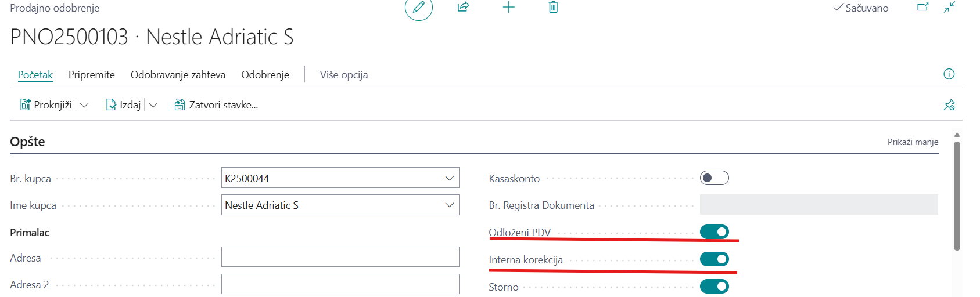Turn off the Odloženi PDV toggle
The width and height of the screenshot is (980, 297).
(x=714, y=232)
